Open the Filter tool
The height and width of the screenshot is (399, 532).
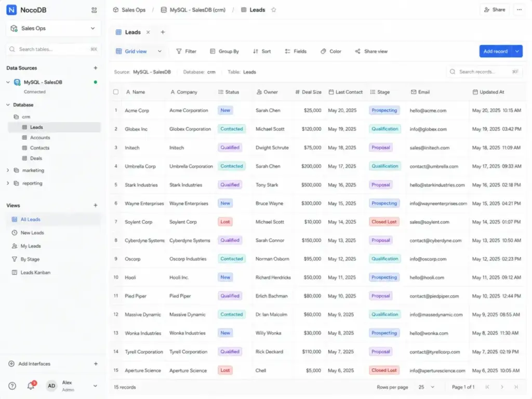point(187,51)
